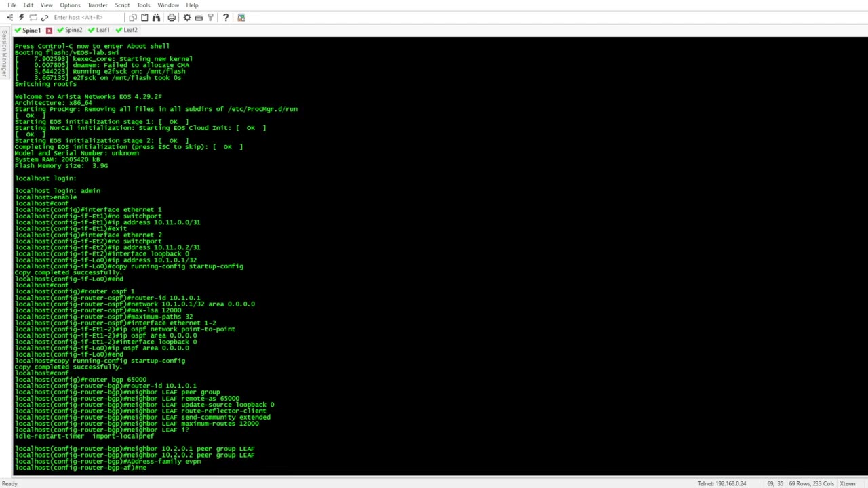Image resolution: width=868 pixels, height=488 pixels.
Task: Click the 'Welcome to Arista Networks EOS 4.29.2F' line
Action: pos(88,96)
